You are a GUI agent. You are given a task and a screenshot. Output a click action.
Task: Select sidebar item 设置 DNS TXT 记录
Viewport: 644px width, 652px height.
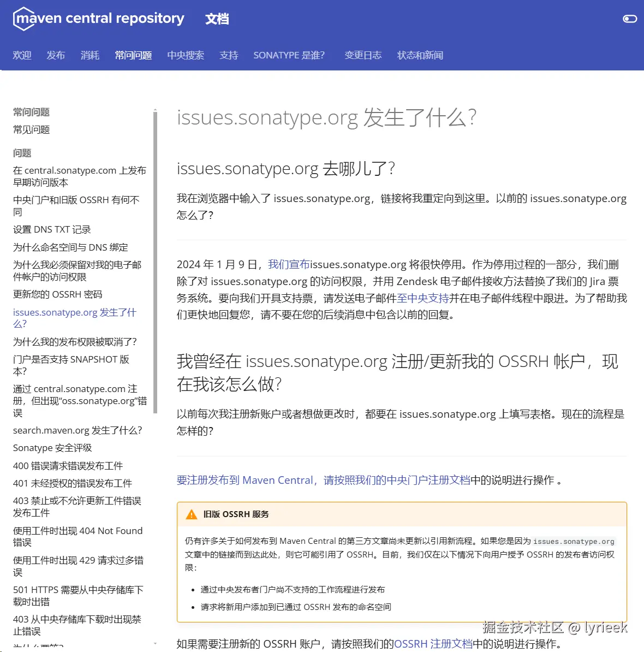[x=51, y=229]
